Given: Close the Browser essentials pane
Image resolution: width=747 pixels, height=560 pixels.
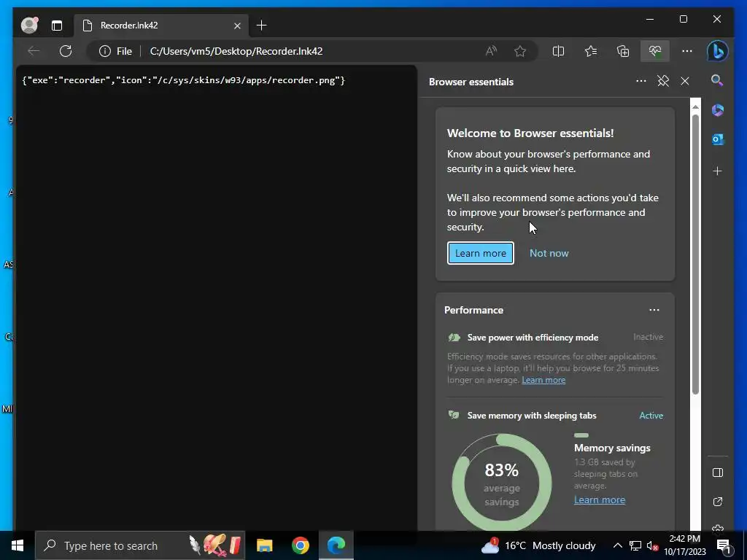Looking at the screenshot, I should tap(685, 81).
